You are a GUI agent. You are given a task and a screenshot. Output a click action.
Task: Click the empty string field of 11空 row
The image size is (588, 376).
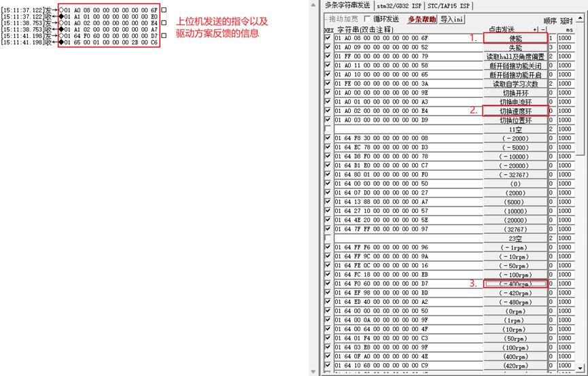point(409,129)
